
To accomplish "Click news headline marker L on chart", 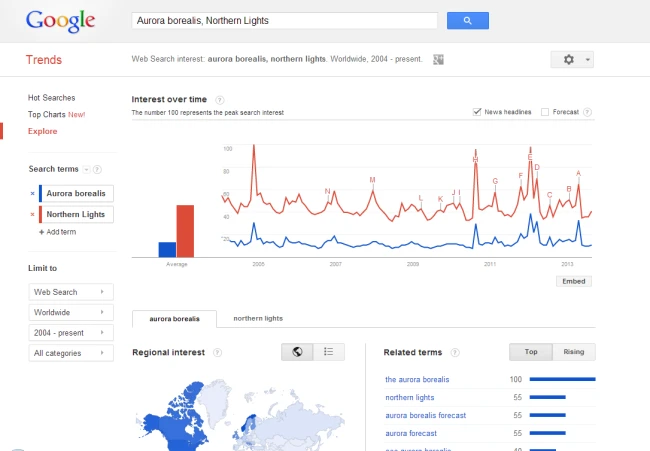I will coord(420,198).
